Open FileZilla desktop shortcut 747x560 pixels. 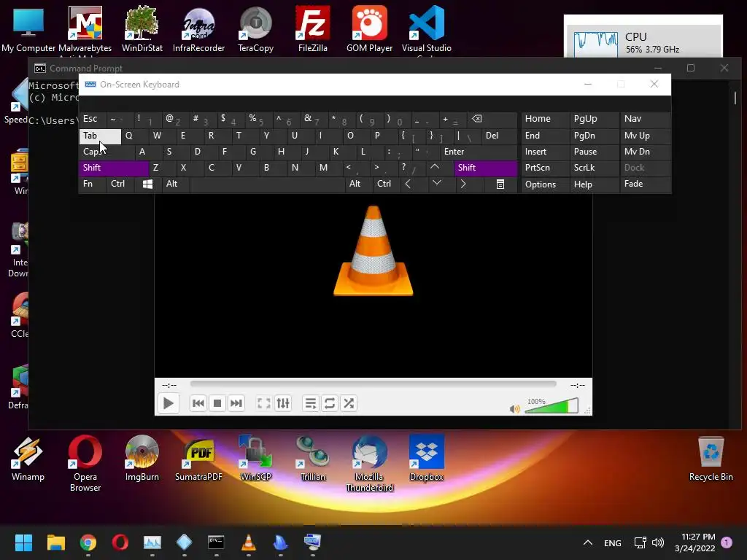click(312, 29)
